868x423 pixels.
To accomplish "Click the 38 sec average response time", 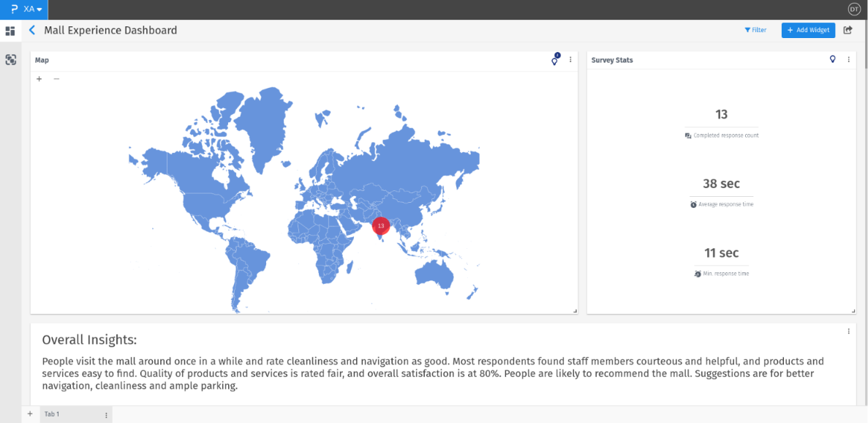I will point(721,184).
